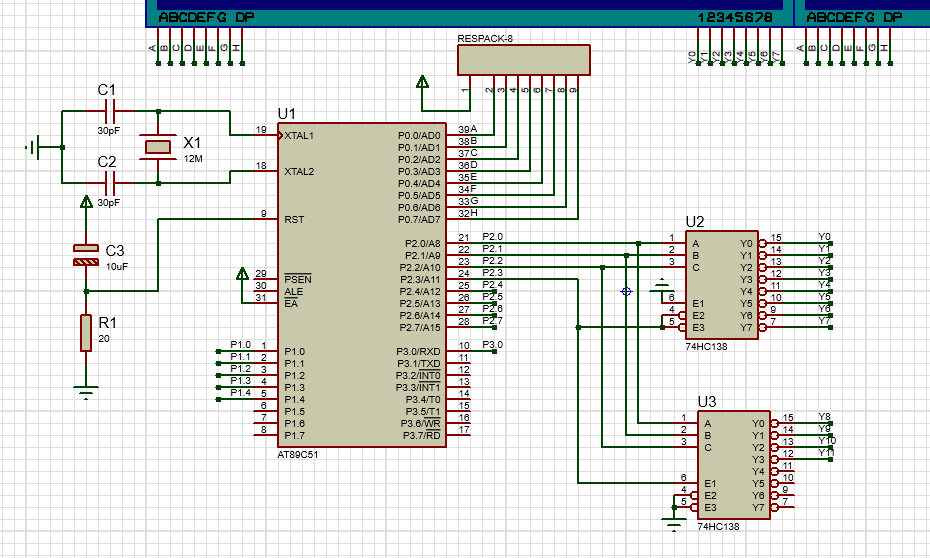Click the Y0 output label of U2
Image resolution: width=930 pixels, height=558 pixels.
(824, 236)
